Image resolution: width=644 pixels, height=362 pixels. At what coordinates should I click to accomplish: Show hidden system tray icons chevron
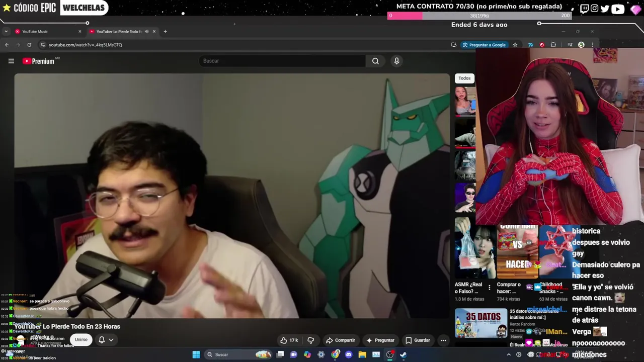pyautogui.click(x=509, y=354)
